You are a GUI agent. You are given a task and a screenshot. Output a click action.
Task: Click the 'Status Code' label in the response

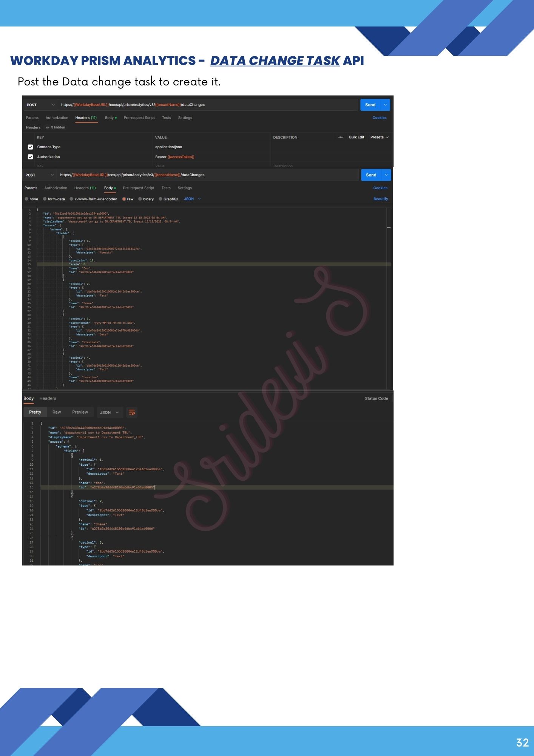click(376, 398)
